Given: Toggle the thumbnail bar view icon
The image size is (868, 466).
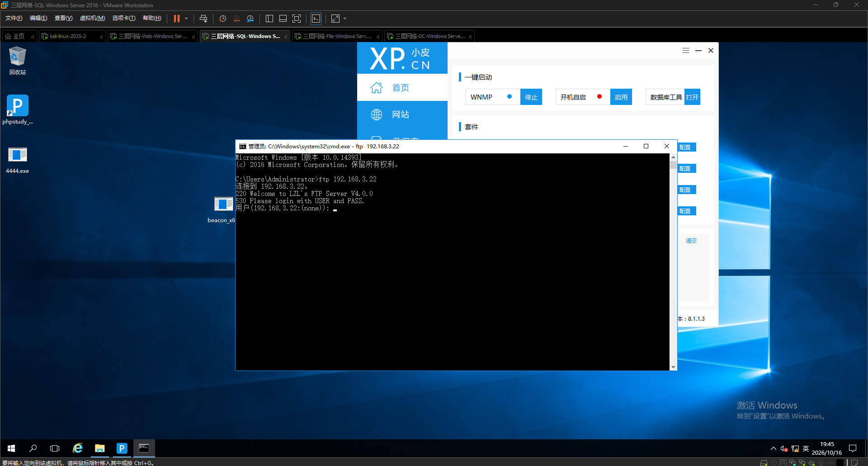Looking at the screenshot, I should click(283, 19).
